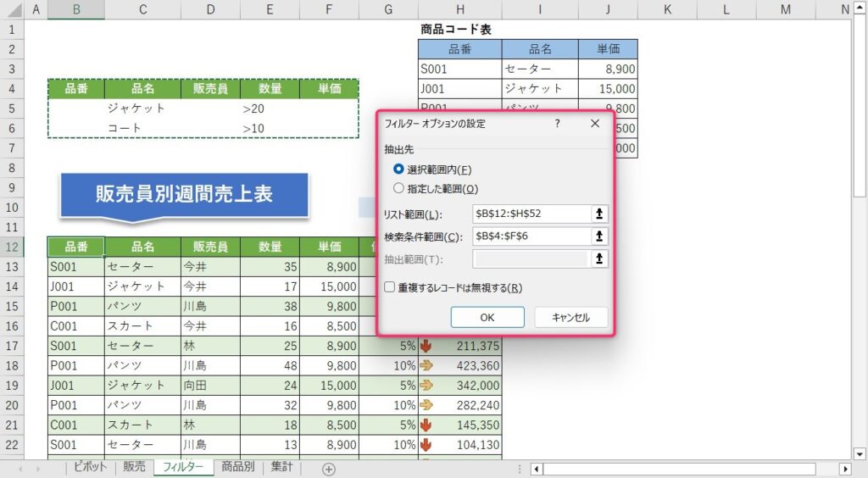868x478 pixels.
Task: Click the collapse-dialog button beside リスト範囲
Action: coord(599,214)
